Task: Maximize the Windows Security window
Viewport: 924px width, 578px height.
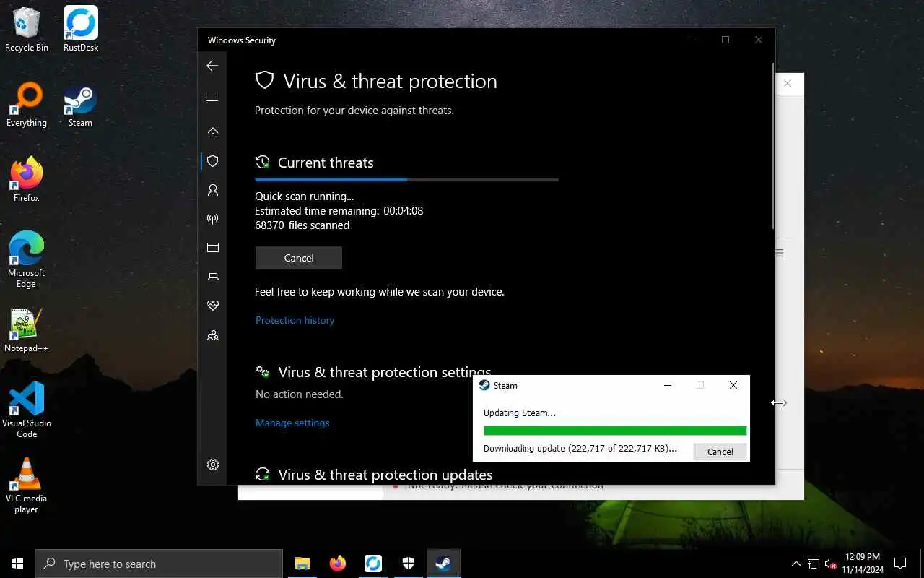Action: click(725, 40)
